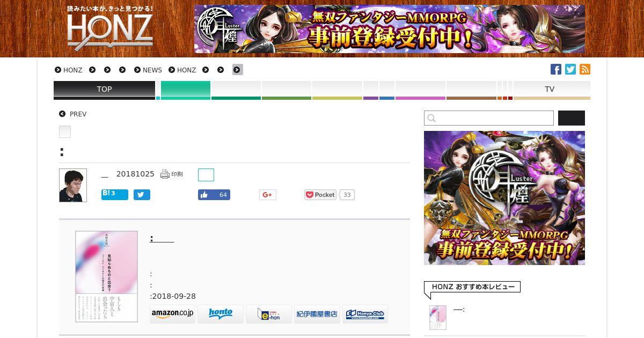Open the author avatar photo
Viewport: 644px width, 338px height.
click(73, 185)
